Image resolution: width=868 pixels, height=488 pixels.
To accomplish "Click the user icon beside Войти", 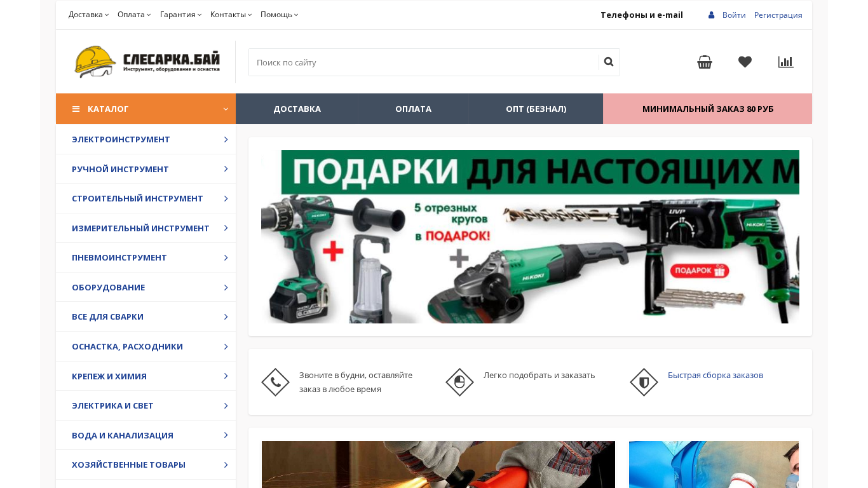I will (x=712, y=15).
